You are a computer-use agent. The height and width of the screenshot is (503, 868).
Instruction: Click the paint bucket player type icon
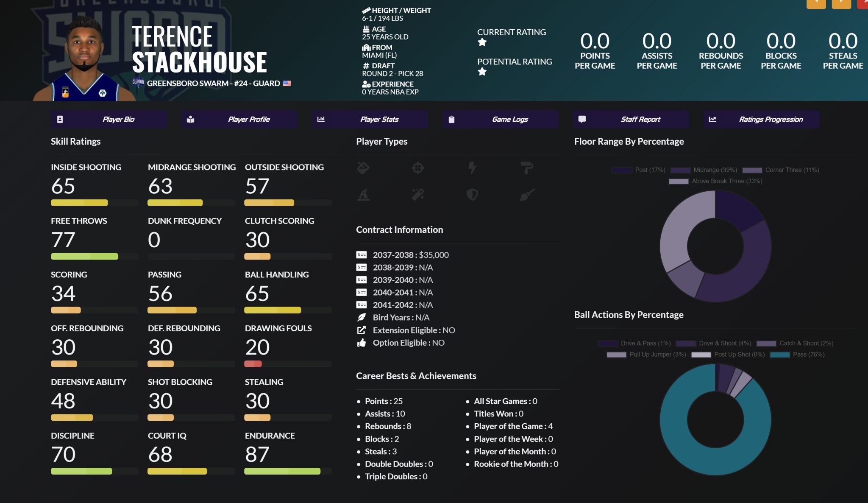point(363,168)
